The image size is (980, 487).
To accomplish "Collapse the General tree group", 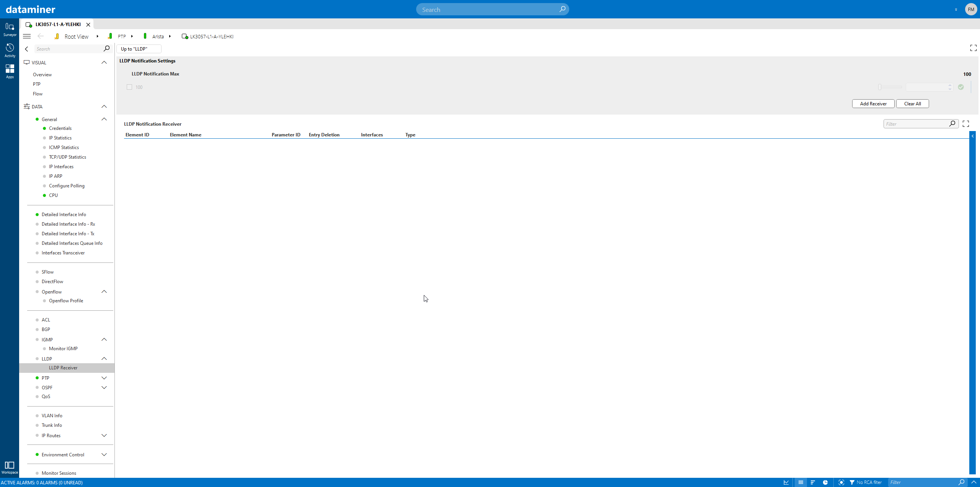I will point(104,119).
